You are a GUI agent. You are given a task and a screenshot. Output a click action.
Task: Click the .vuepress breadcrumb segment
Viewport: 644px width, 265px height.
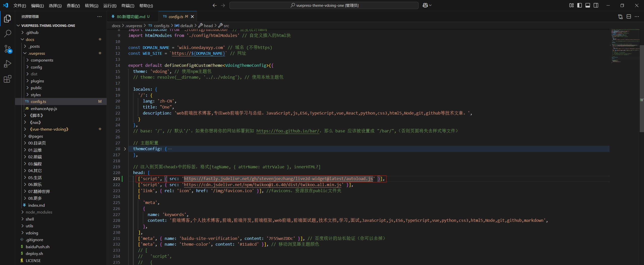(x=134, y=26)
